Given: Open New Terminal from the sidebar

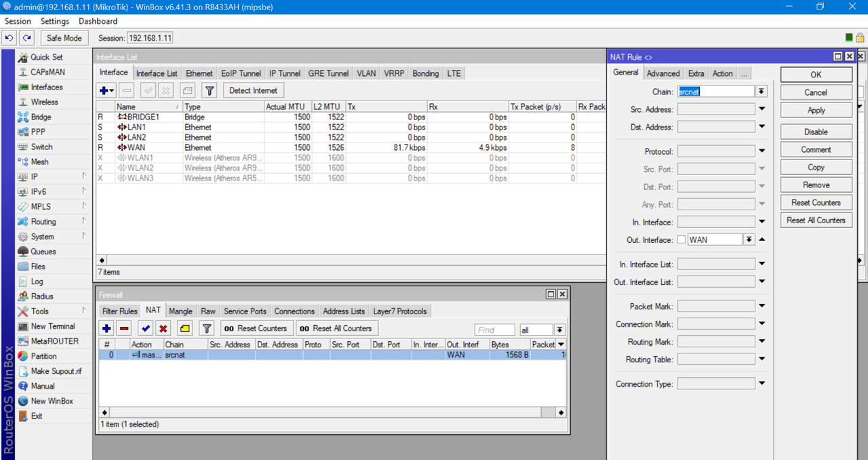Looking at the screenshot, I should [52, 326].
